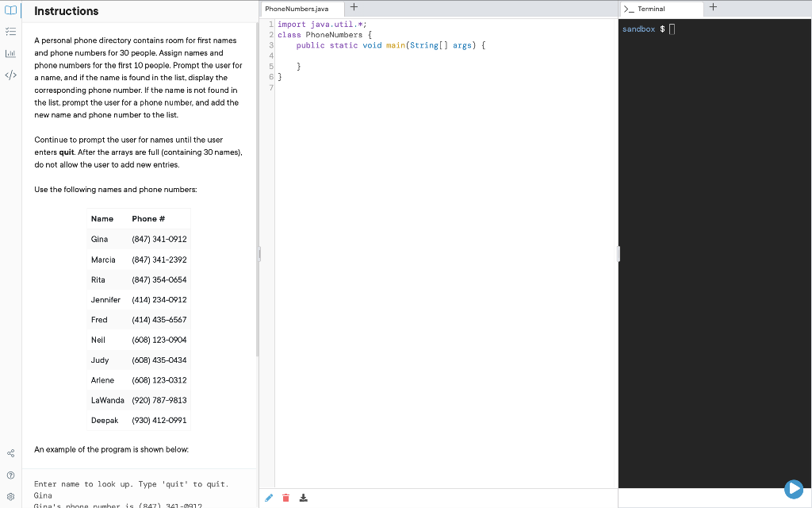Click the share icon near the bottom sidebar
The image size is (812, 508).
coord(10,452)
